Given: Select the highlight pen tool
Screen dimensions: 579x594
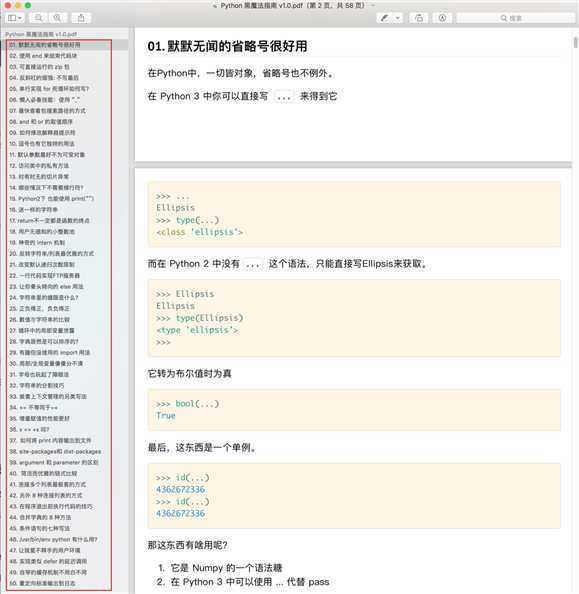Looking at the screenshot, I should coord(385,18).
